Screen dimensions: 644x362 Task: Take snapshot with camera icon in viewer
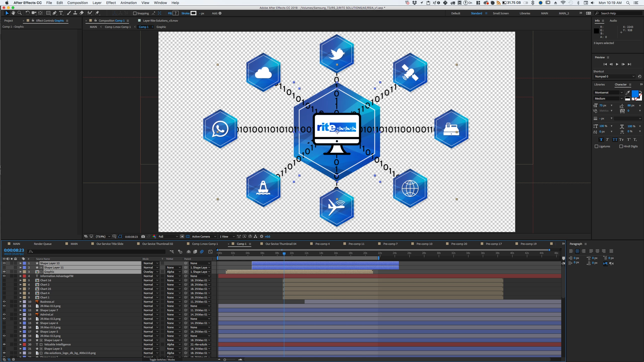point(143,237)
